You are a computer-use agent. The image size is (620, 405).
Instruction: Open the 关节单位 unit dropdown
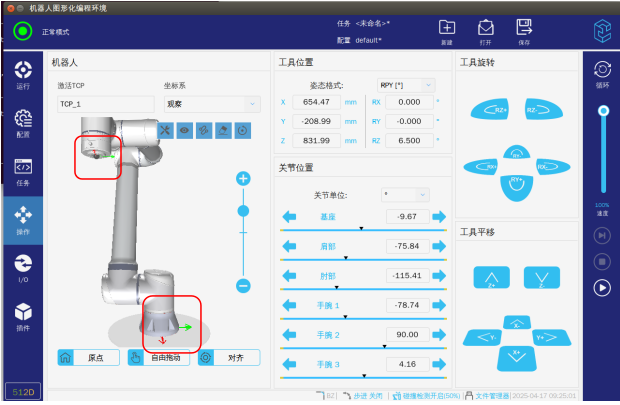[405, 194]
